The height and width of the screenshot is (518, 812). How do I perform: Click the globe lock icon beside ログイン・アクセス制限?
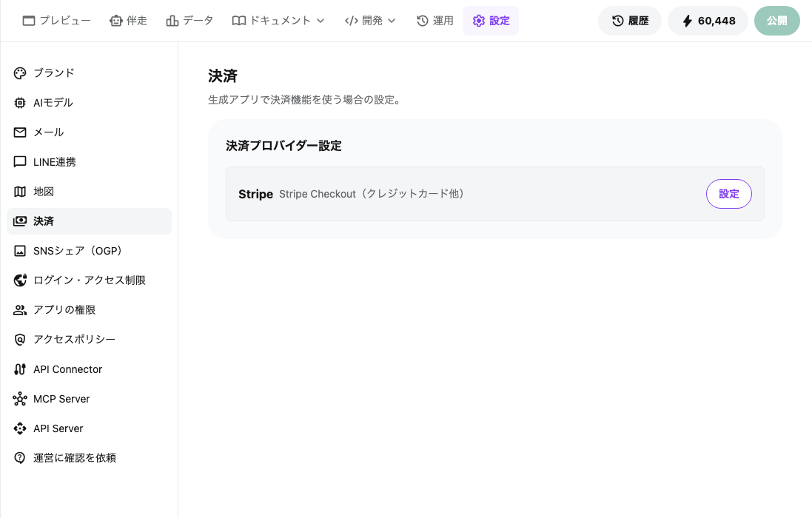coord(20,280)
